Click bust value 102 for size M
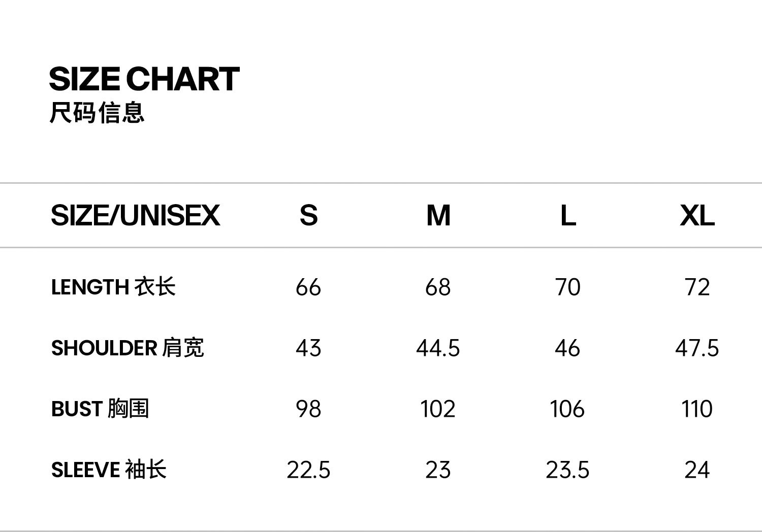The width and height of the screenshot is (762, 532). pos(438,409)
